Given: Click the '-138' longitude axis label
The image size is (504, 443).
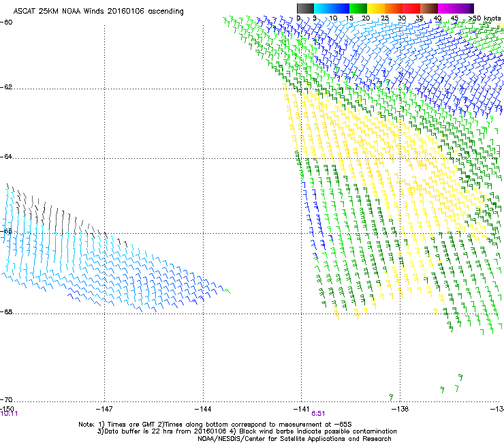Looking at the screenshot, I should 400,409.
